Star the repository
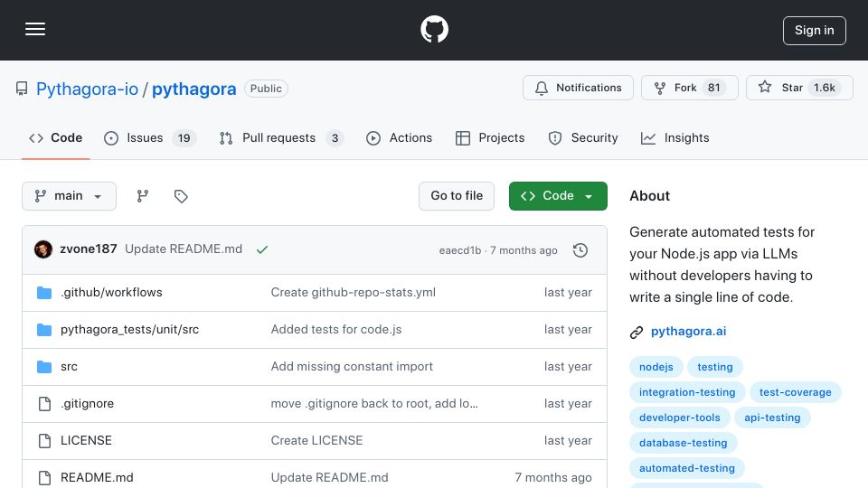This screenshot has height=488, width=868. (x=799, y=88)
